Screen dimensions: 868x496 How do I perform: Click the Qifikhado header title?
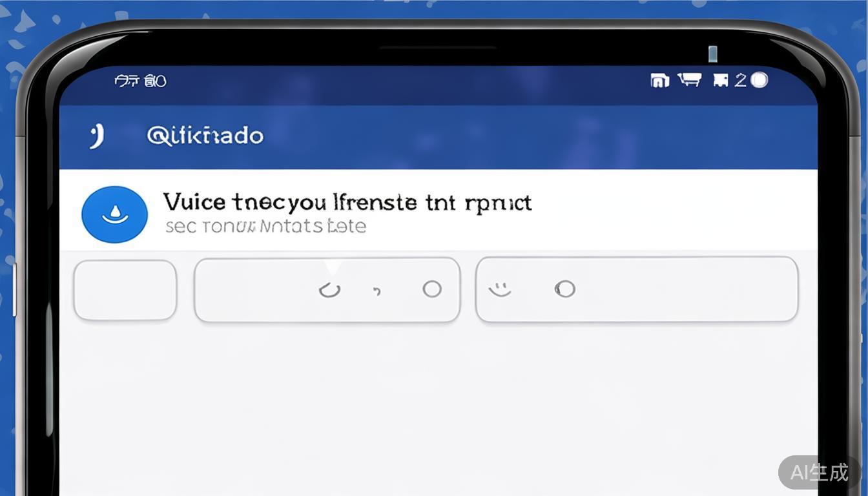205,136
